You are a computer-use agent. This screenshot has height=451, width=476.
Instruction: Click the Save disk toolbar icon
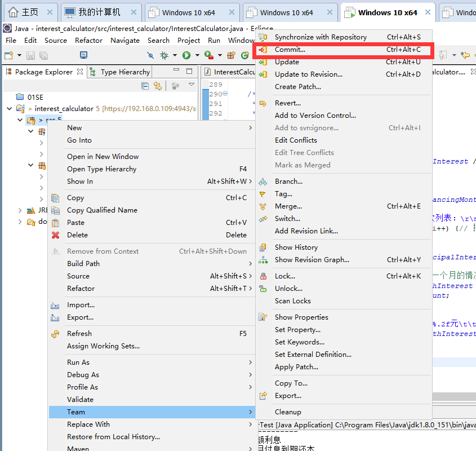point(30,56)
